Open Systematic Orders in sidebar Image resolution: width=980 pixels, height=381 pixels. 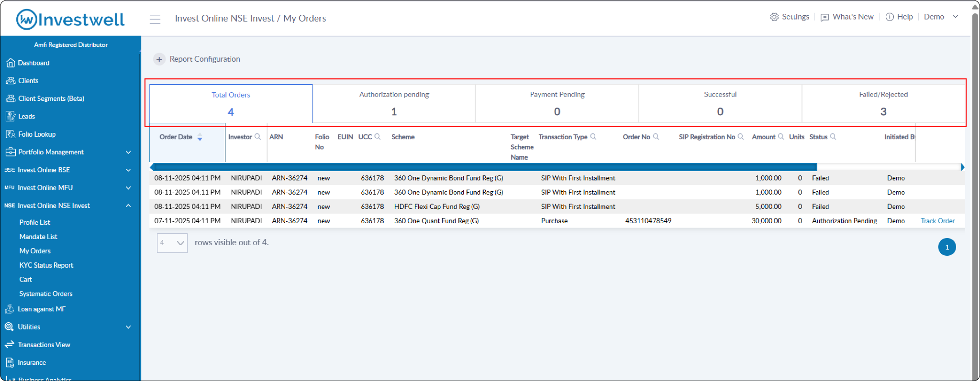coord(46,294)
